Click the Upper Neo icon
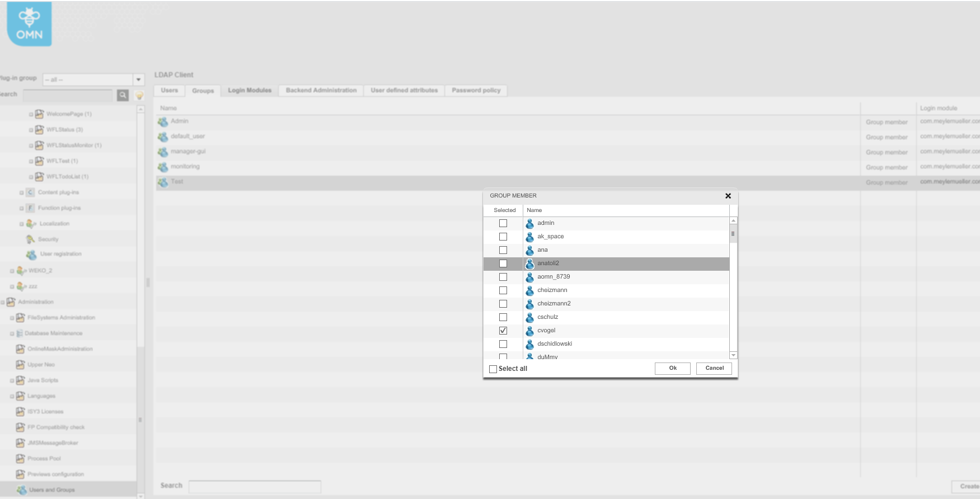 click(20, 365)
